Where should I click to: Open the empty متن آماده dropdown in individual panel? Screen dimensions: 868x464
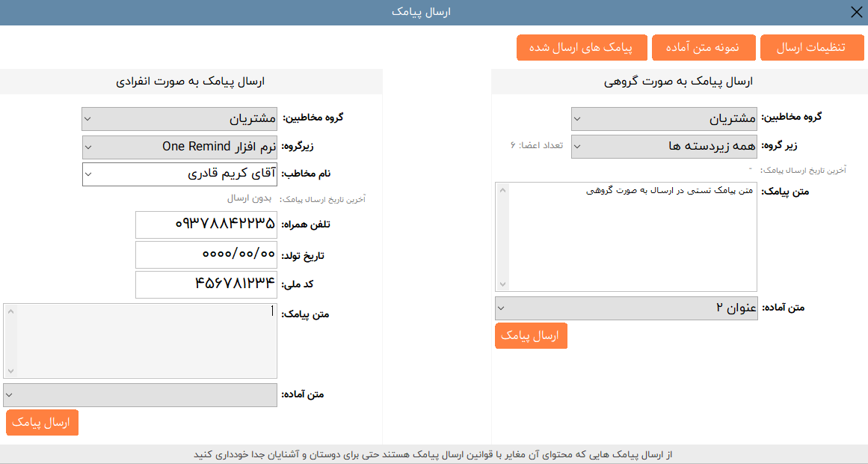point(140,394)
